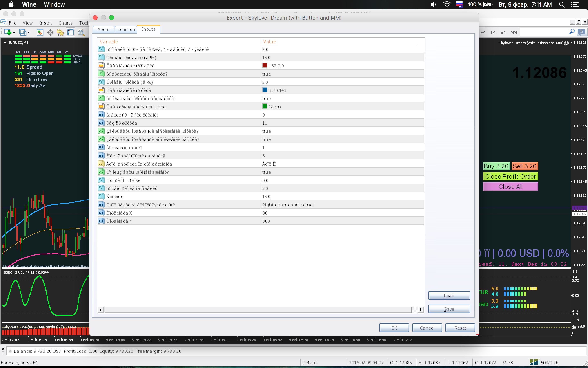The image size is (588, 368).
Task: Open the Apple menu
Action: coord(11,4)
